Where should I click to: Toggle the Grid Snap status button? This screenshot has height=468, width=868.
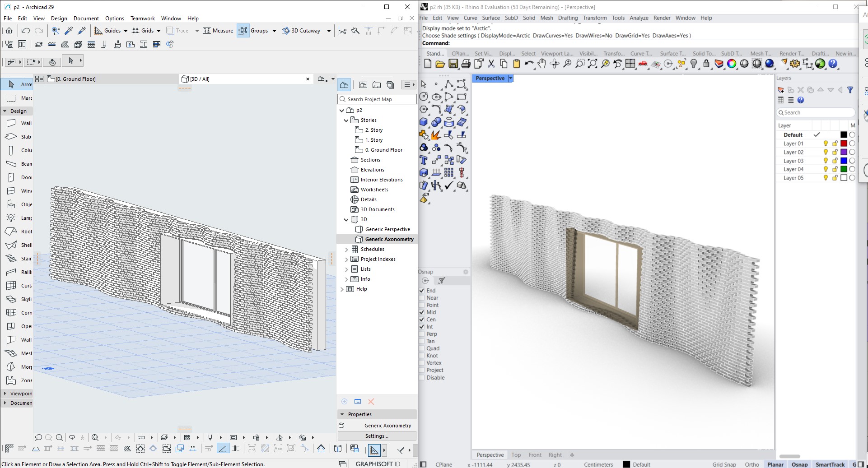coord(724,464)
